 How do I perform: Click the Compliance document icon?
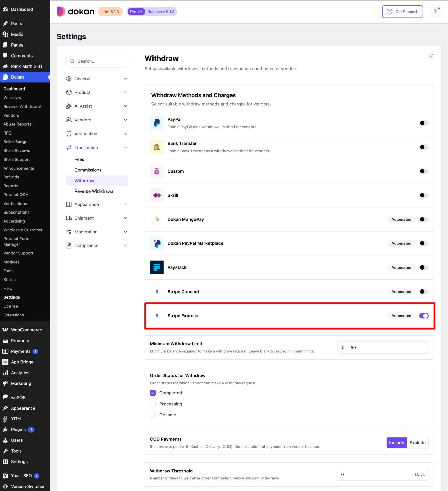click(69, 245)
